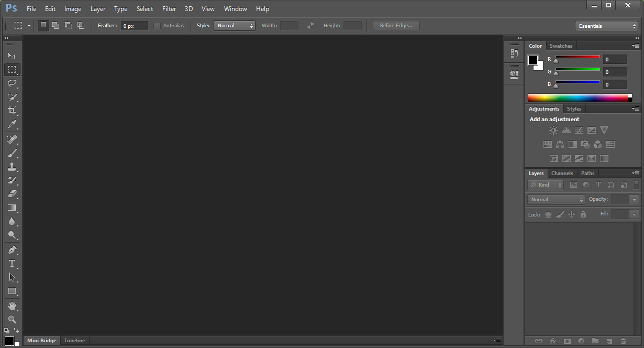Viewport: 644px width, 348px height.
Task: Open the Essentials workspace dropdown
Action: pyautogui.click(x=606, y=26)
